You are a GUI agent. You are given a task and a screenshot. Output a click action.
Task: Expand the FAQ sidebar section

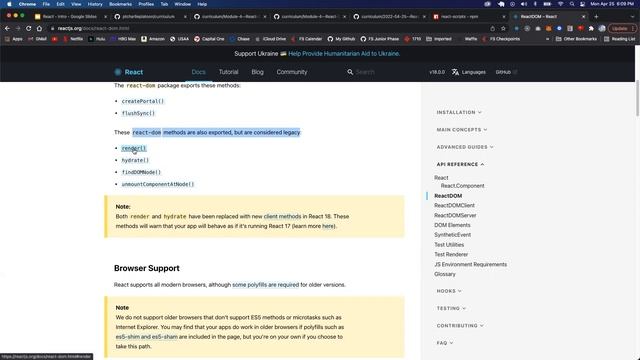[x=444, y=343]
